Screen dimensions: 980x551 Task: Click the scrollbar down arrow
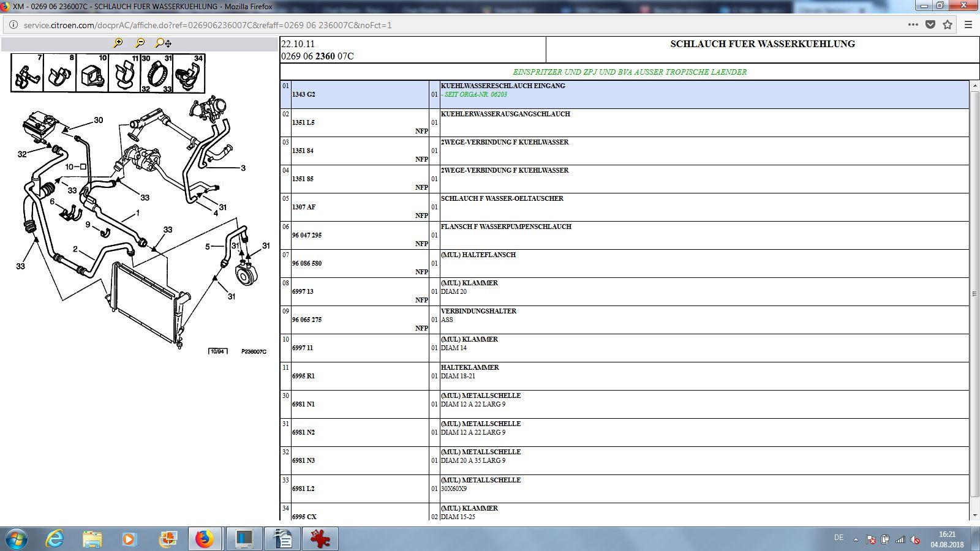[x=974, y=515]
